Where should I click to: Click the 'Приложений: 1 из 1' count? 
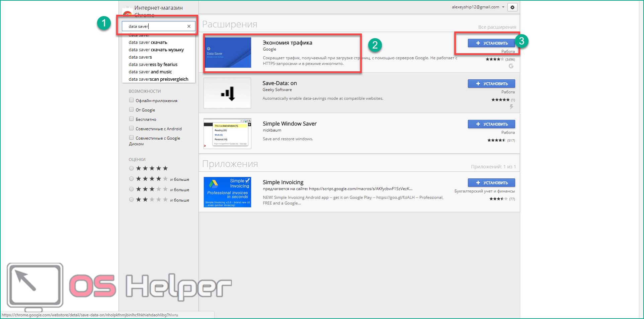point(493,167)
